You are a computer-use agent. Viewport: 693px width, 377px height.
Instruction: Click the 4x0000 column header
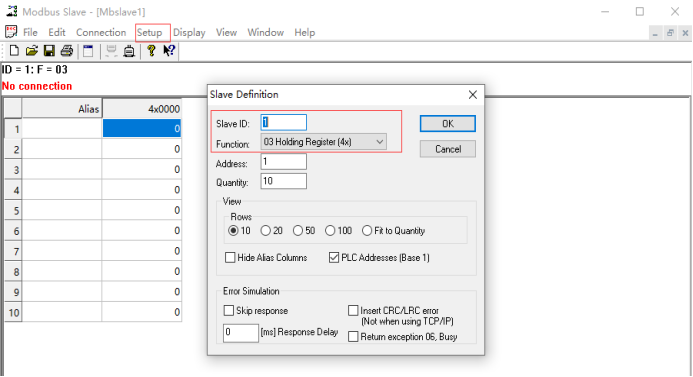(x=142, y=109)
